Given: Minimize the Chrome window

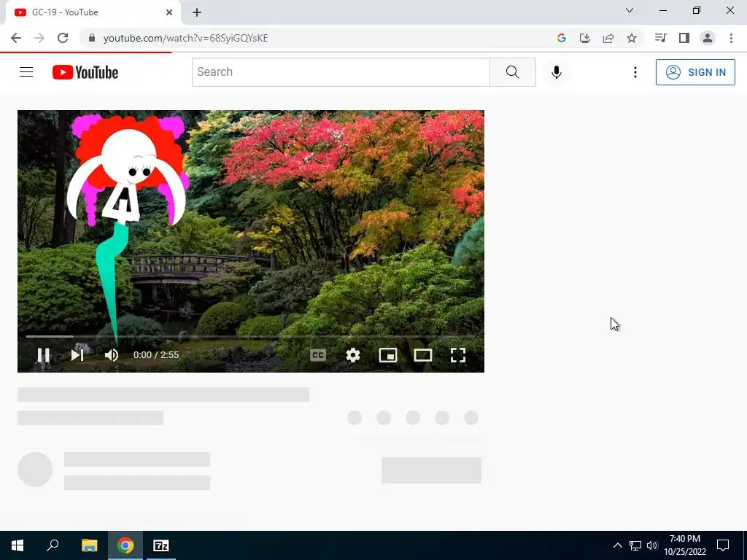Looking at the screenshot, I should pos(663,10).
